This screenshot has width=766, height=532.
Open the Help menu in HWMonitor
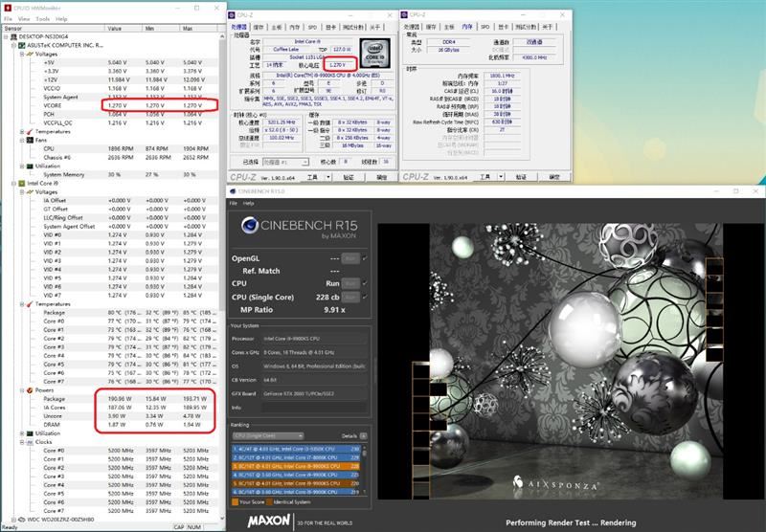(x=61, y=19)
